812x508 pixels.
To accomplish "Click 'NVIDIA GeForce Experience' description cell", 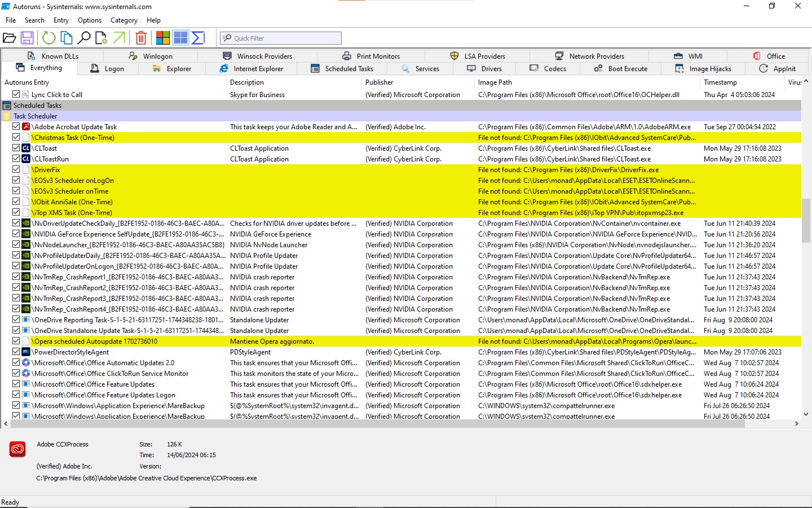I will click(271, 234).
